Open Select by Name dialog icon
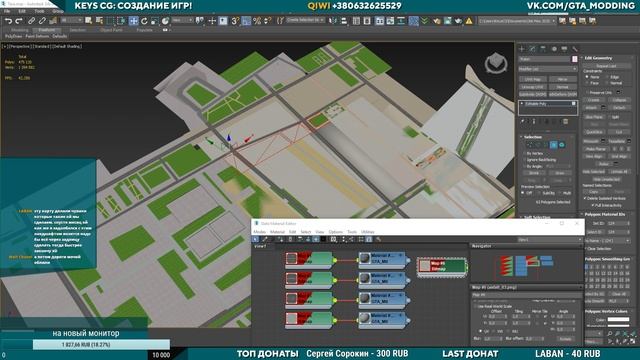 99,21
